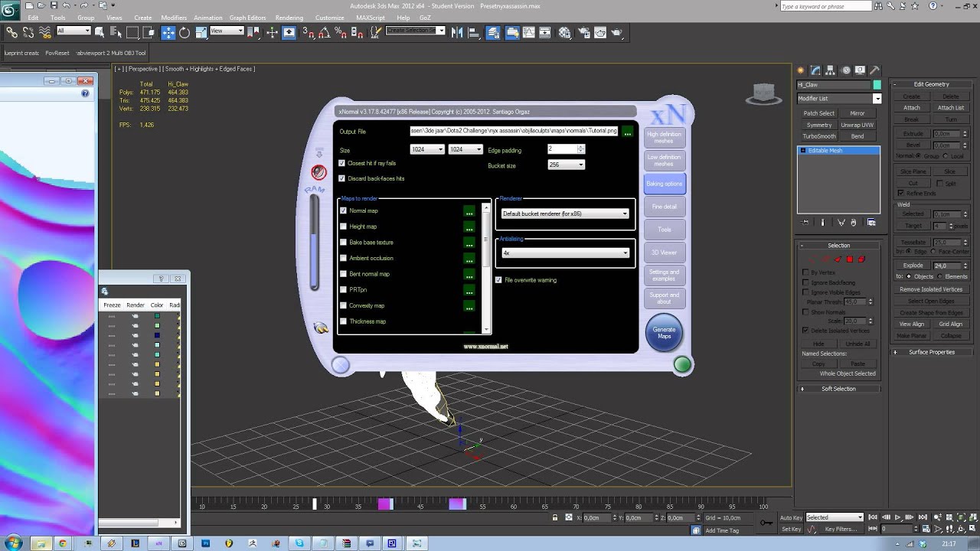Click the Attach List button
980x551 pixels.
click(951, 108)
